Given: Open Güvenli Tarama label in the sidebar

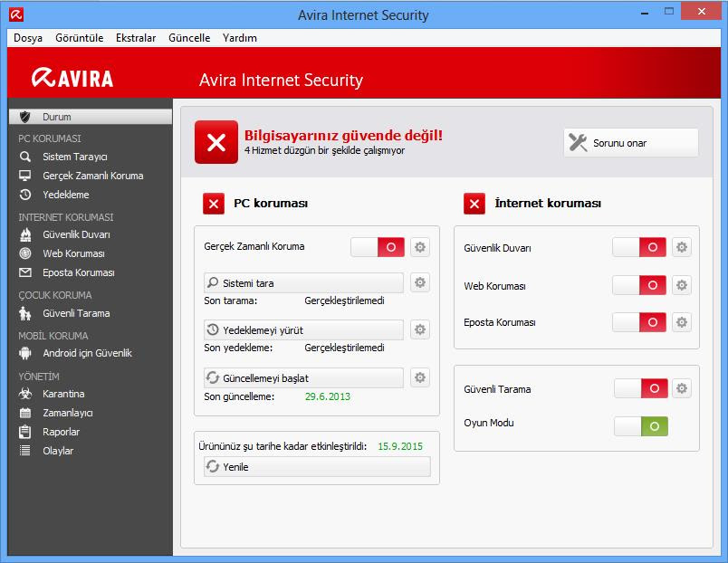Looking at the screenshot, I should point(76,313).
